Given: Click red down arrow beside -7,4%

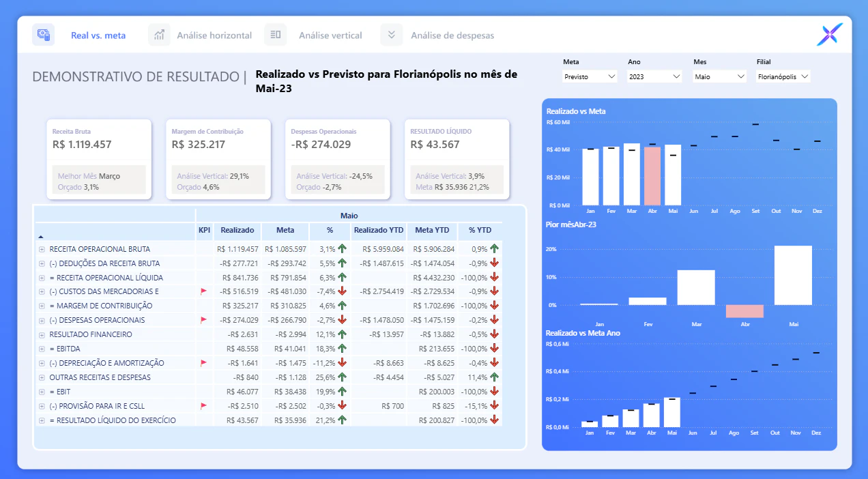Looking at the screenshot, I should pyautogui.click(x=343, y=291).
